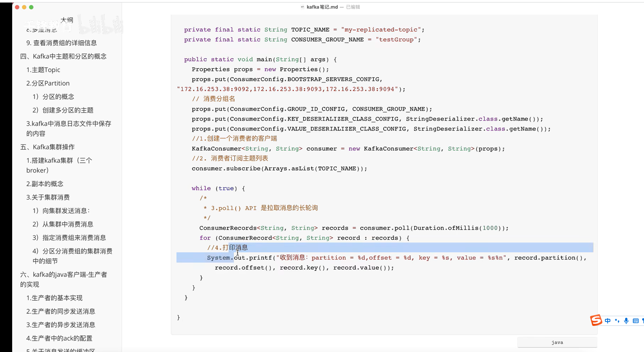Click the yellow minimize window button
Screen dimensions: 644x352
(x=24, y=7)
